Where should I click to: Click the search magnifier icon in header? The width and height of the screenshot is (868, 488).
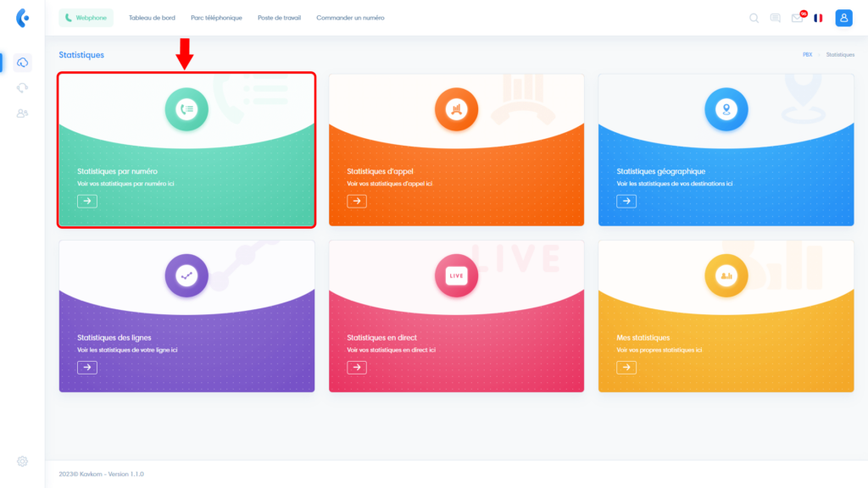[x=754, y=18]
